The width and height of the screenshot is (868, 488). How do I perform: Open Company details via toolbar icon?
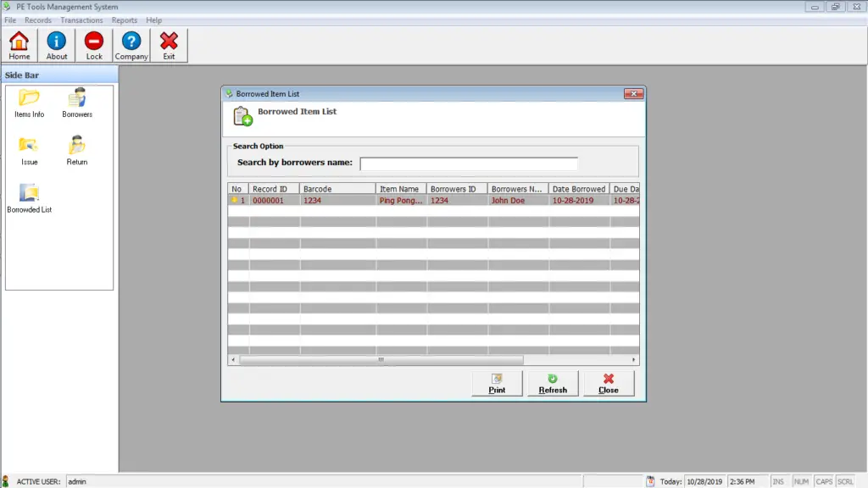131,44
